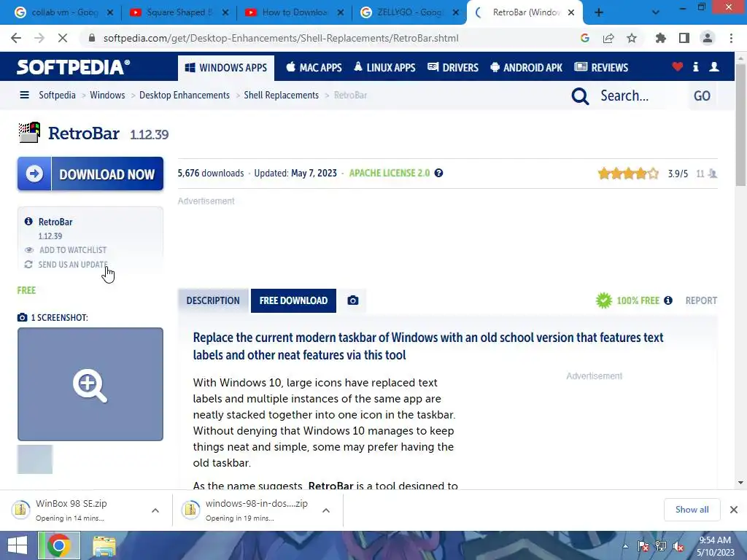Open the Windows Start button
The image size is (747, 560).
pyautogui.click(x=18, y=545)
